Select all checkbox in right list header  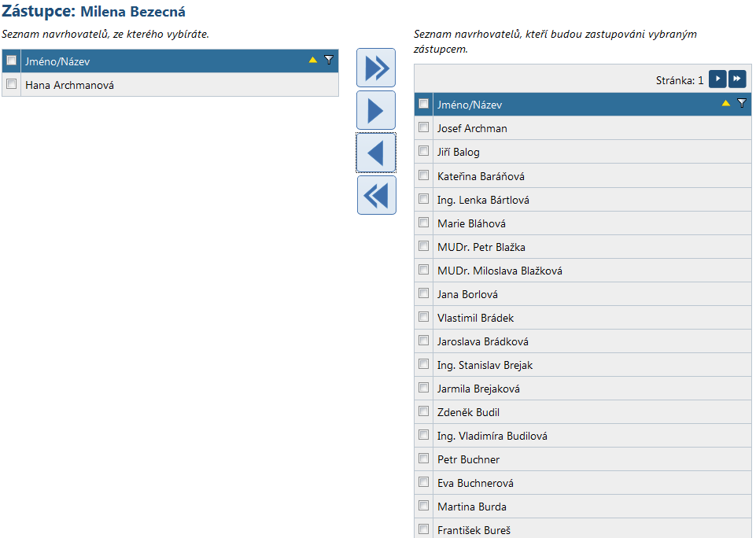(x=424, y=104)
